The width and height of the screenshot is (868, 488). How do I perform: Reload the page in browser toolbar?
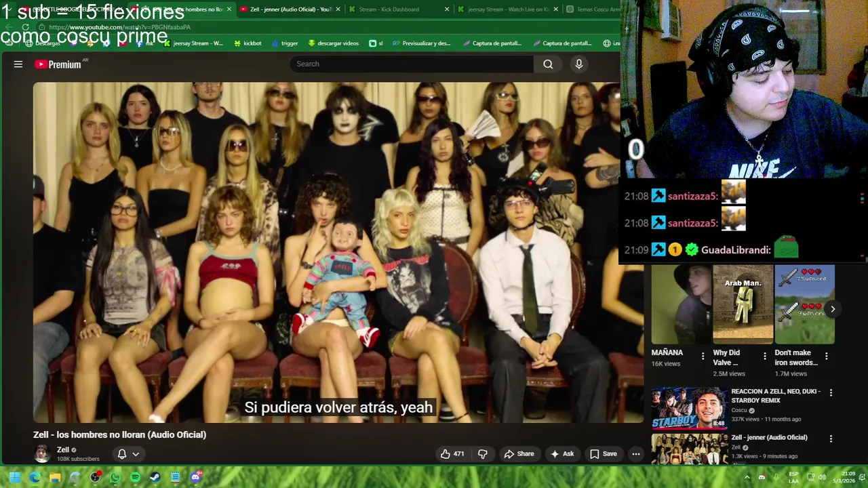26,27
